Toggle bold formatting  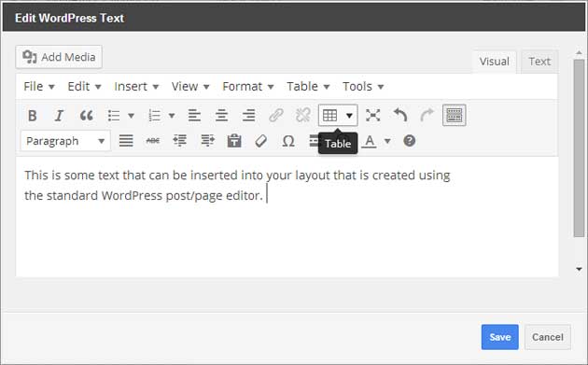tap(33, 115)
